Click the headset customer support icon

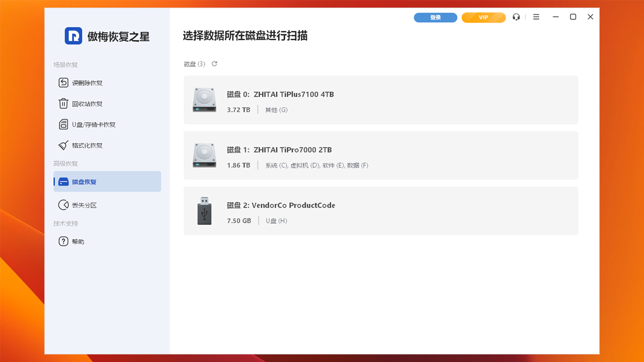click(x=516, y=17)
